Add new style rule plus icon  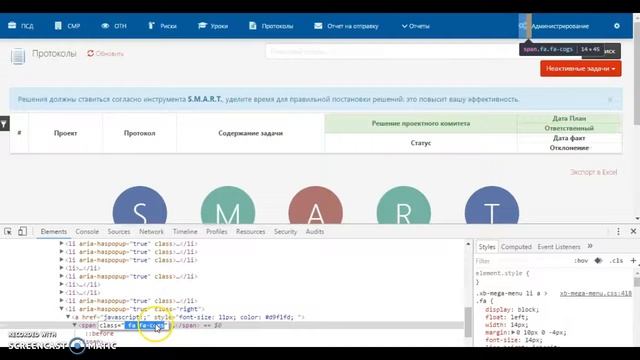point(633,260)
